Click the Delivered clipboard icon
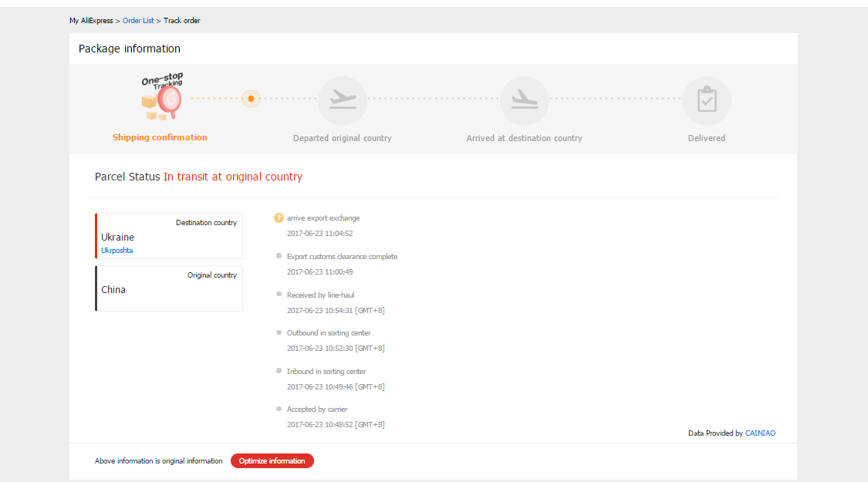The width and height of the screenshot is (868, 482). 706,100
